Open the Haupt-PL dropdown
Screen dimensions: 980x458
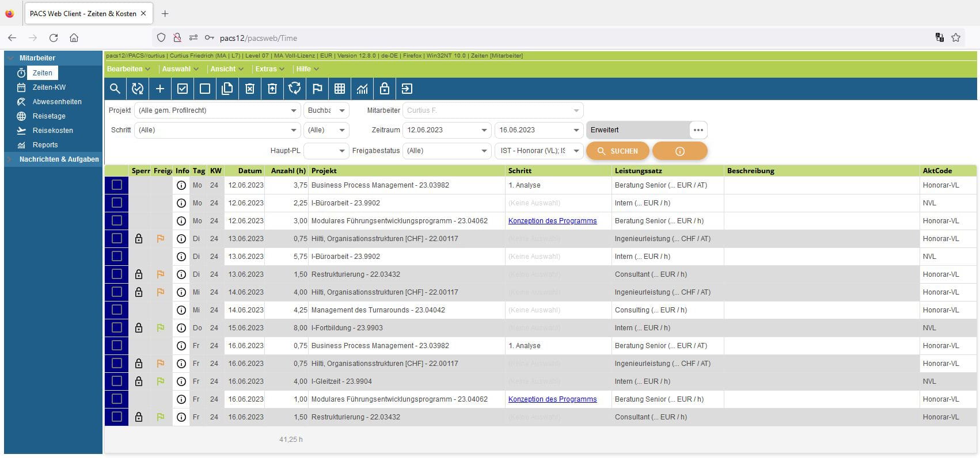(326, 151)
